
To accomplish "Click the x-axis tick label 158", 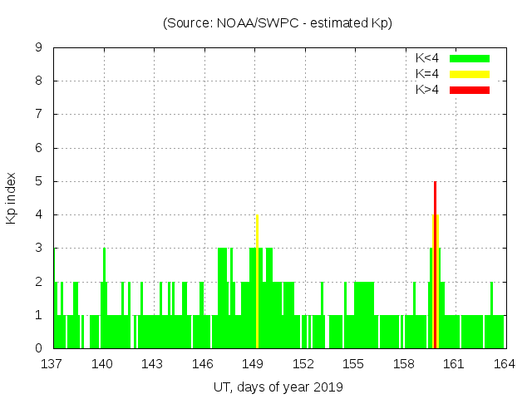I will coord(404,364).
